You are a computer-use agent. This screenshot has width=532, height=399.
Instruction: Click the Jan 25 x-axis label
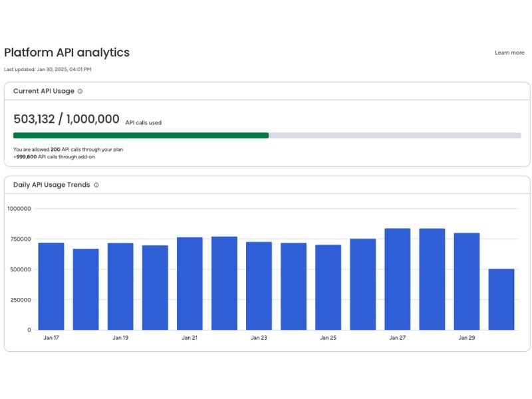point(328,338)
